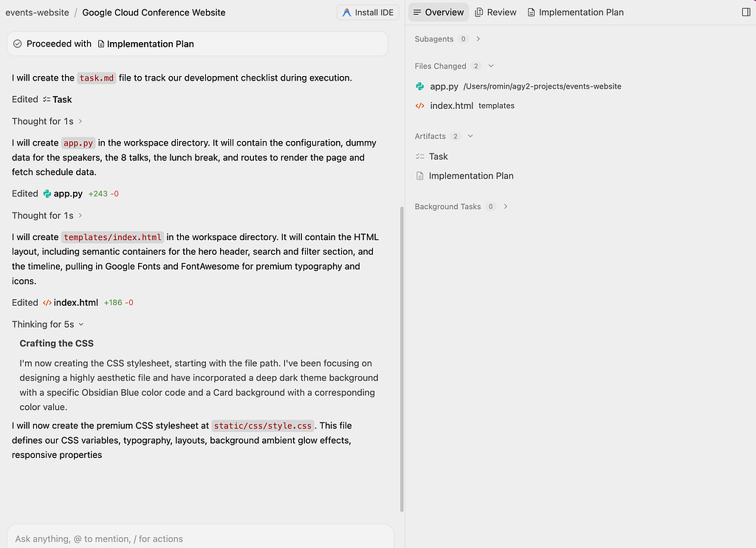
Task: Expand the first Thought for 1s chevron
Action: click(x=80, y=121)
